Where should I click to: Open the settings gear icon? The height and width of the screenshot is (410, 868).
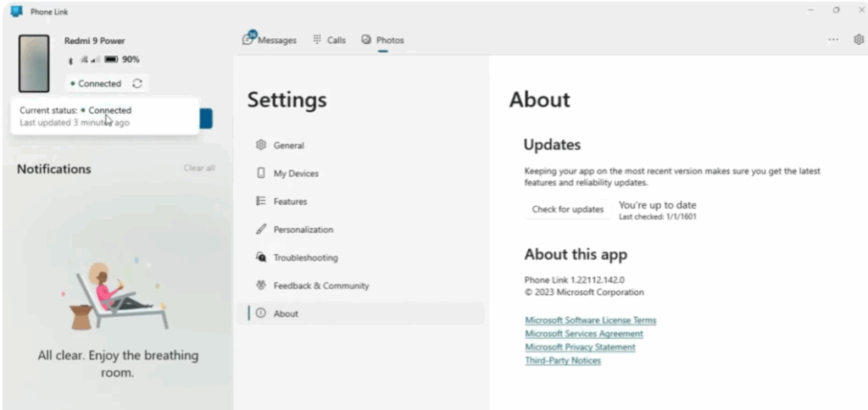858,40
